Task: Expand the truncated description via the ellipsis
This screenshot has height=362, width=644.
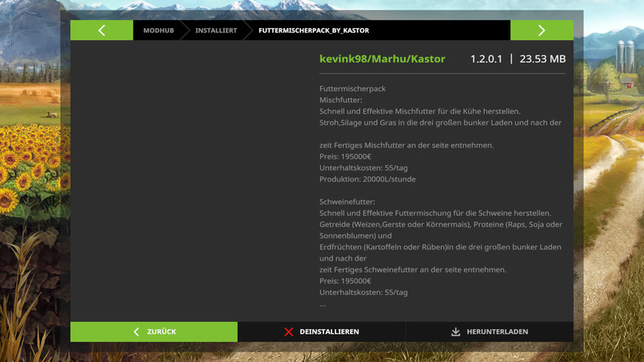Action: (323, 304)
